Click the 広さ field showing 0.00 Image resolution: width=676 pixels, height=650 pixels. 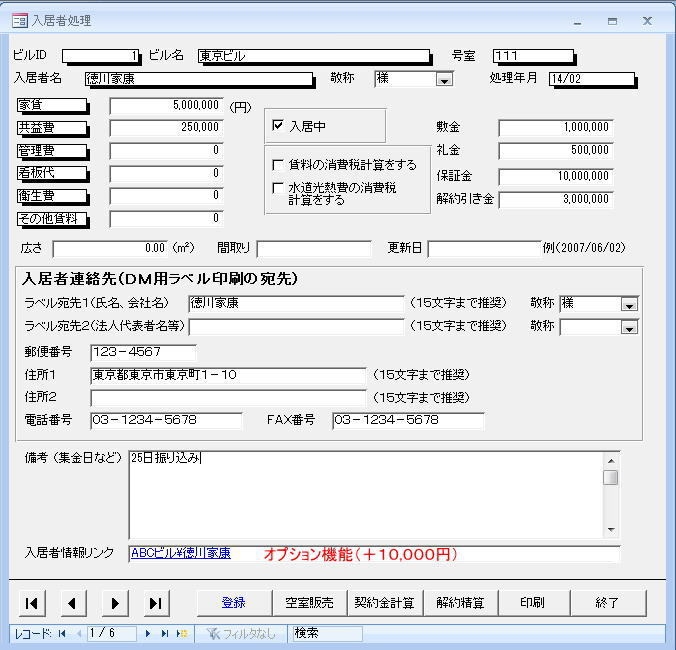[110, 249]
